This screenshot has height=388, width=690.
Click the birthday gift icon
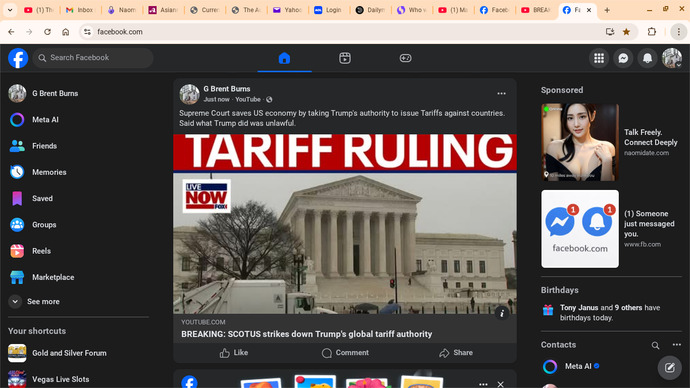pos(548,310)
